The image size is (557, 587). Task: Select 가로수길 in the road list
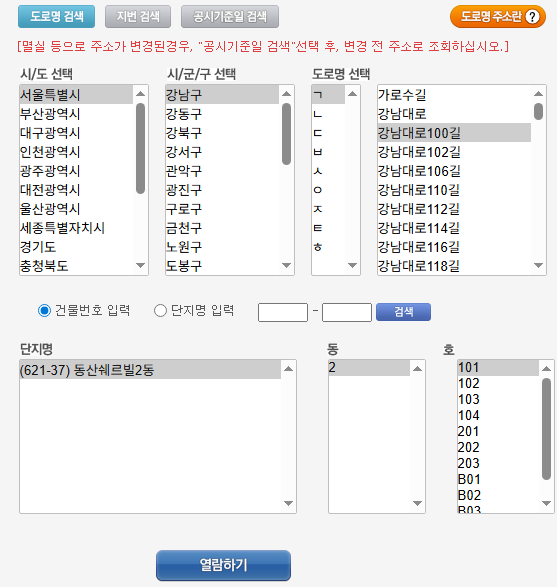coord(454,94)
